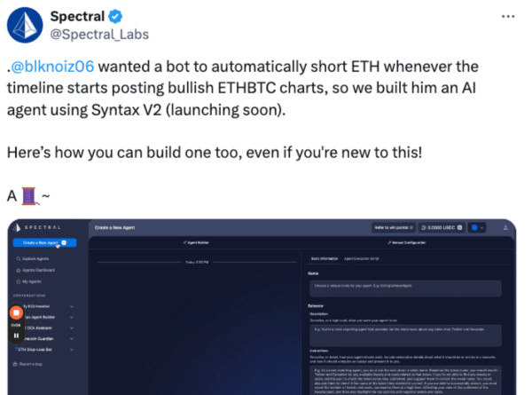Click the Refer to win points button
Screen dimensions: 532x395
(394, 227)
